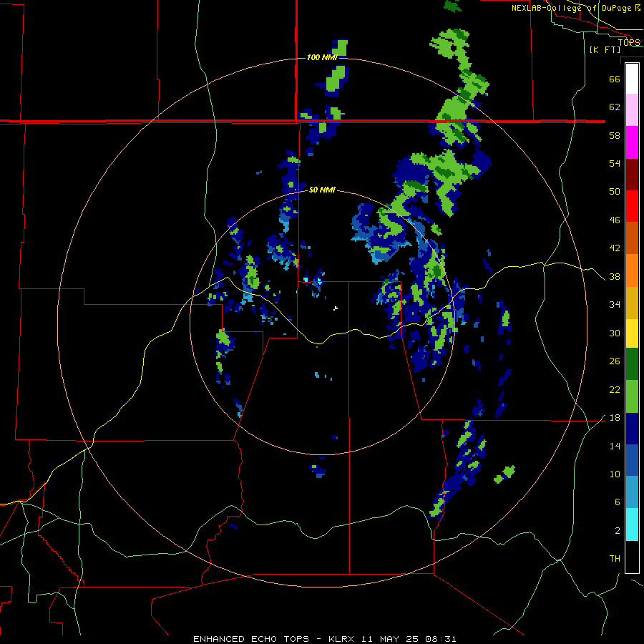Click the 34 legend value
Viewport: 644px width, 644px height.
[615, 305]
